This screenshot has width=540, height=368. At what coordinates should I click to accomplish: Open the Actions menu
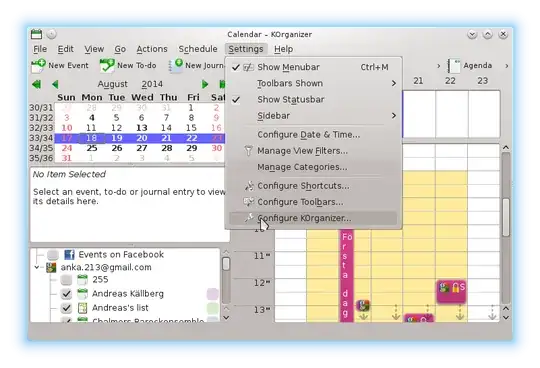[x=152, y=49]
